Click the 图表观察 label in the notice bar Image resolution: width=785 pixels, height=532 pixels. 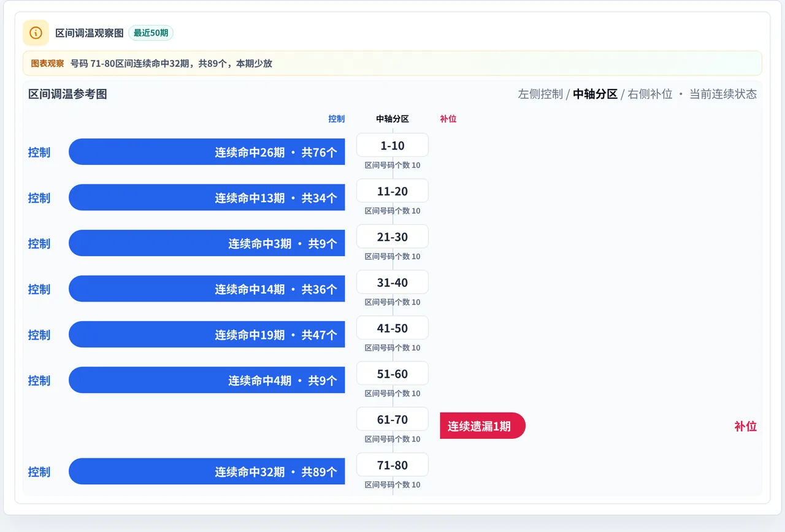coord(47,63)
